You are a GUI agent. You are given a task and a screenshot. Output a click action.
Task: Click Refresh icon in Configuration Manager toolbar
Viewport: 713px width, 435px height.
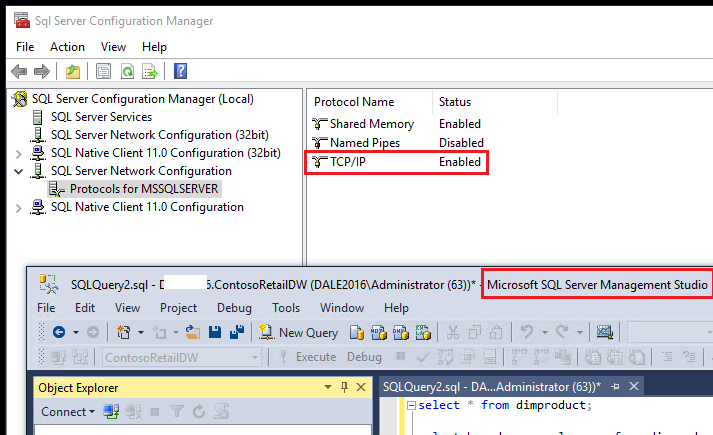[x=127, y=71]
